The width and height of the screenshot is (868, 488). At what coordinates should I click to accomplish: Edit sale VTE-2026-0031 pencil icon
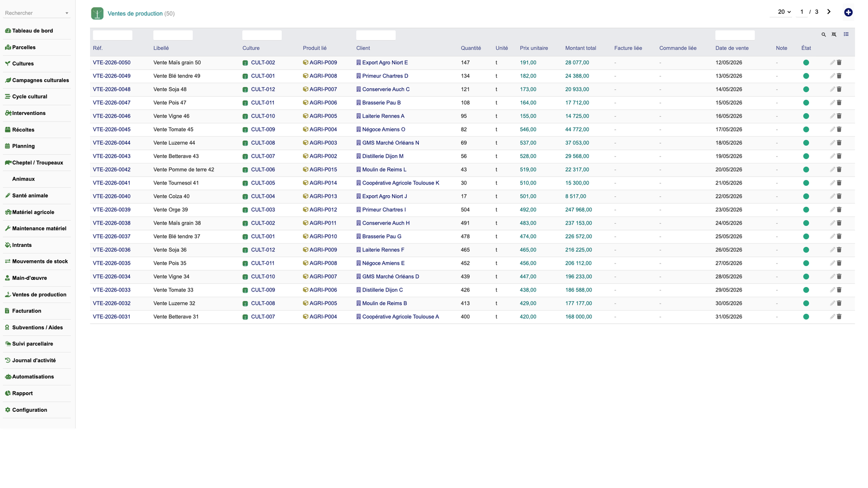(x=832, y=317)
